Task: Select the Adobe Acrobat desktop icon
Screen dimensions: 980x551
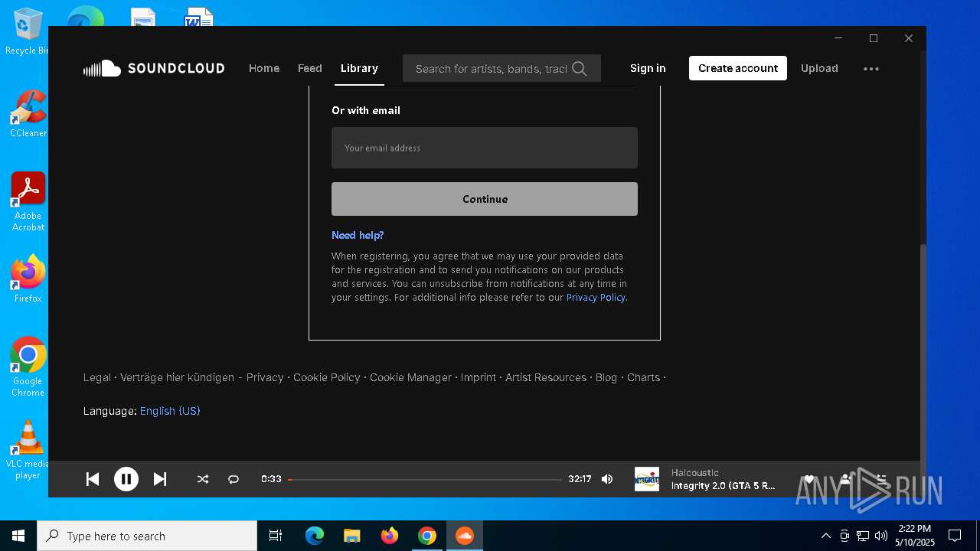Action: coord(28,201)
